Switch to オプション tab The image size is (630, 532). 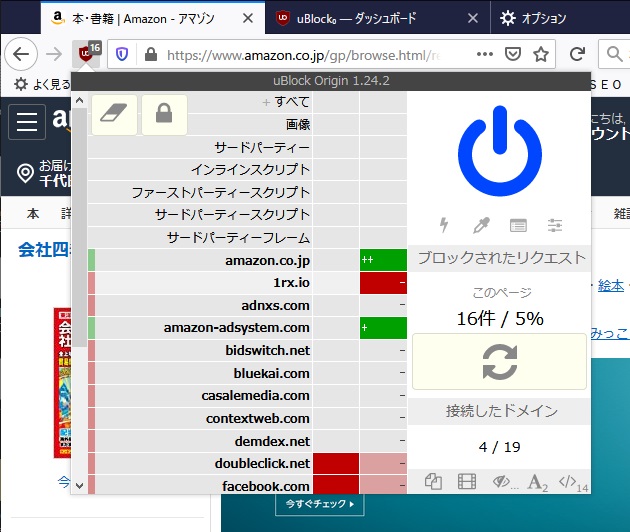click(x=560, y=18)
